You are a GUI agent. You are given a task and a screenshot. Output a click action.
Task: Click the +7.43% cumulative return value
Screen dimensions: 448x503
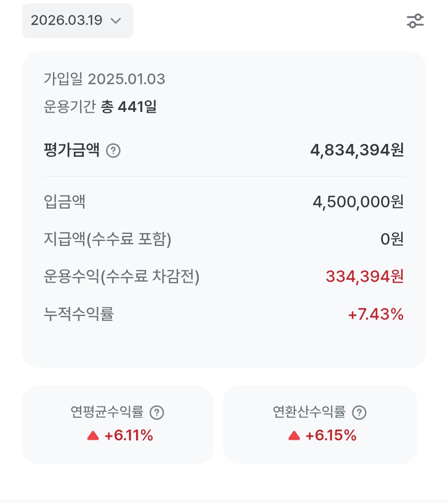click(376, 314)
